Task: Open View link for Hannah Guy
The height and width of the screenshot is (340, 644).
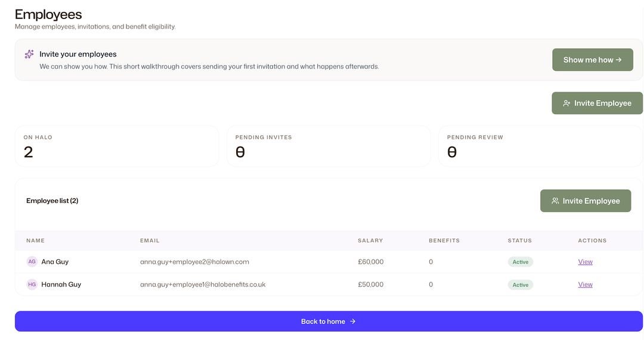Action: click(x=585, y=284)
